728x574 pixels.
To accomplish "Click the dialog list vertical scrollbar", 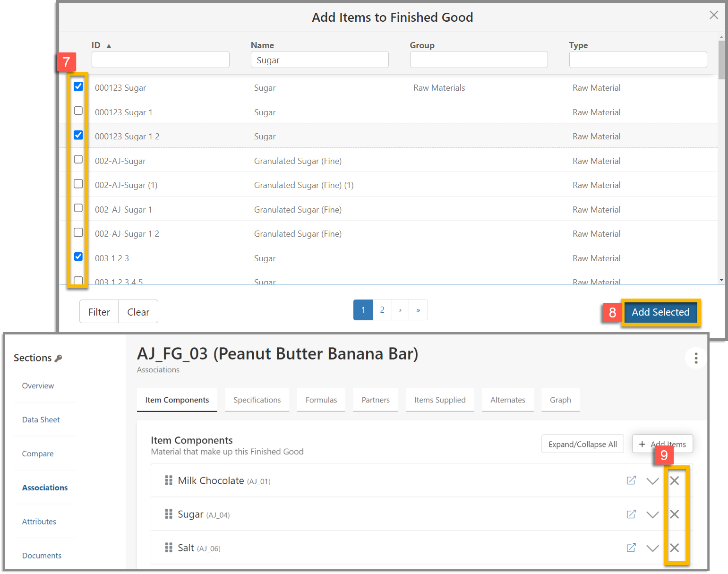I will [x=721, y=60].
